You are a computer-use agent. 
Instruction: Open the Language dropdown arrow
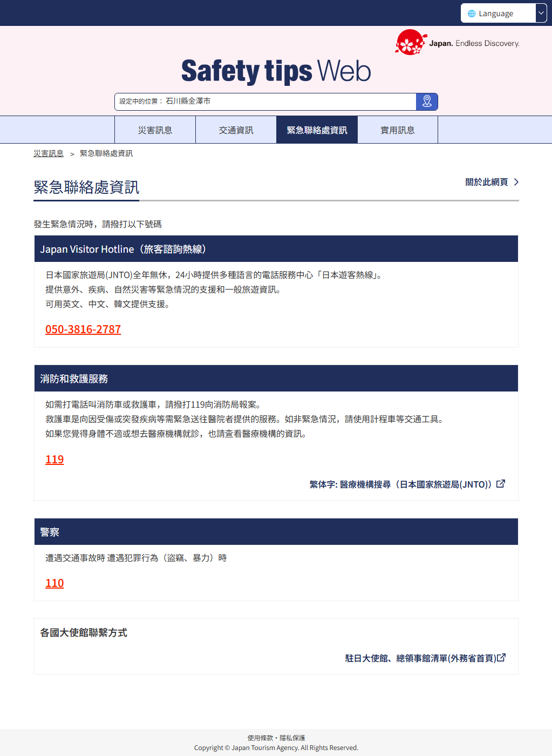(541, 13)
